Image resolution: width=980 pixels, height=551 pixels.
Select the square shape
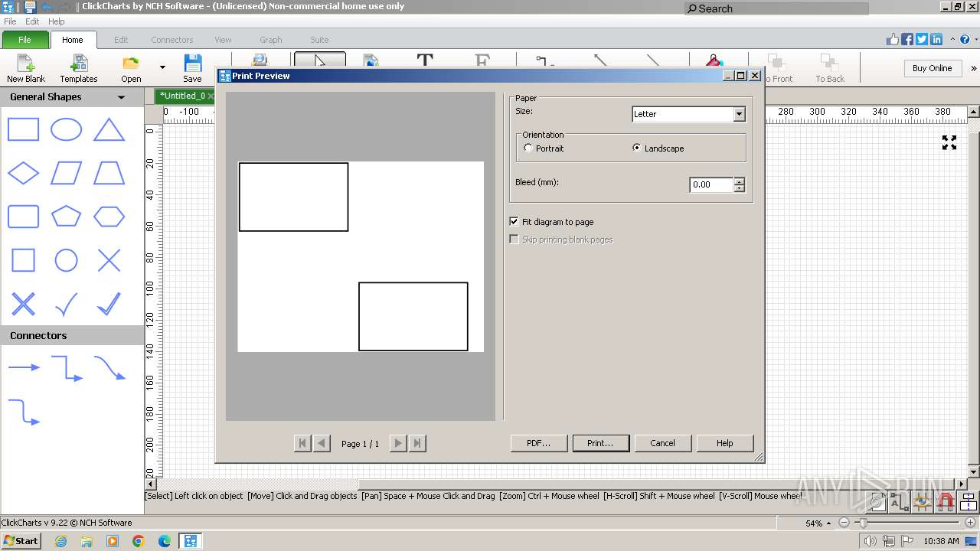(23, 261)
